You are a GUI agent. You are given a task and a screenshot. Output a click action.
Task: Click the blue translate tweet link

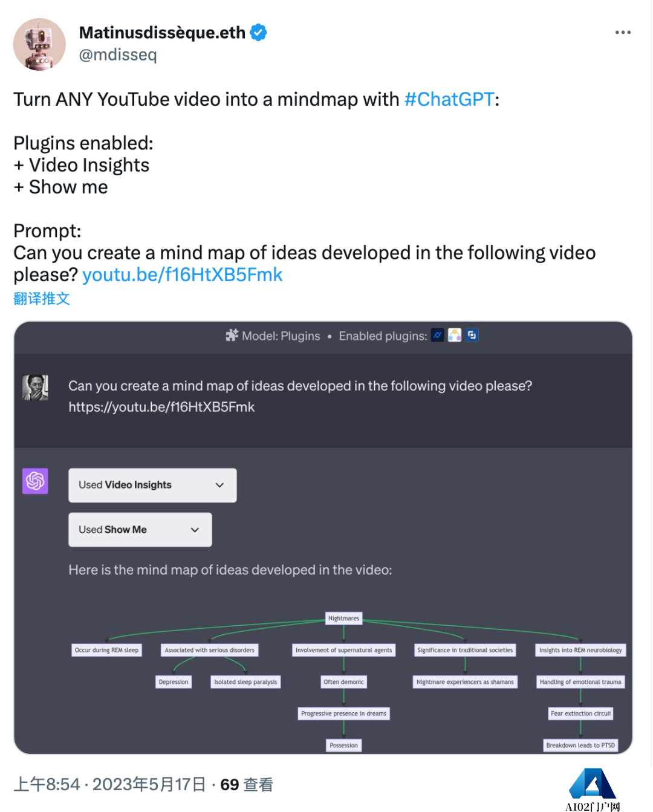(42, 298)
